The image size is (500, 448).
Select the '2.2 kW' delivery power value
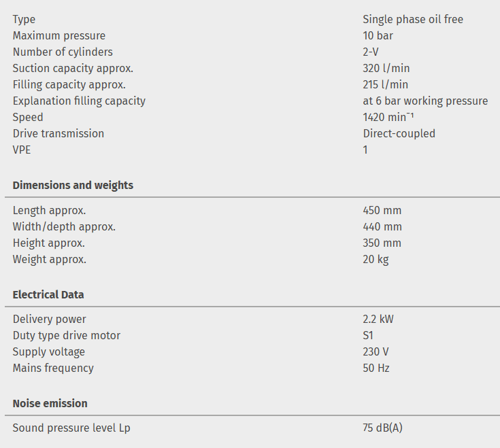coord(379,319)
